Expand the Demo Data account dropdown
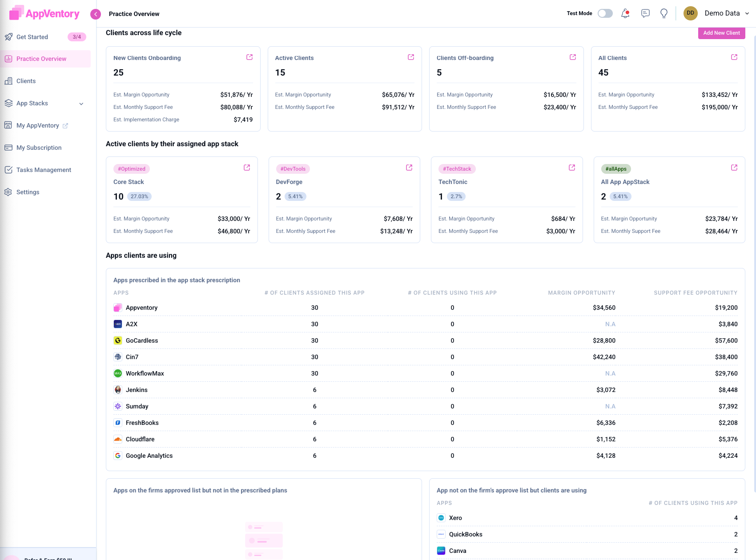This screenshot has width=756, height=560. tap(747, 13)
